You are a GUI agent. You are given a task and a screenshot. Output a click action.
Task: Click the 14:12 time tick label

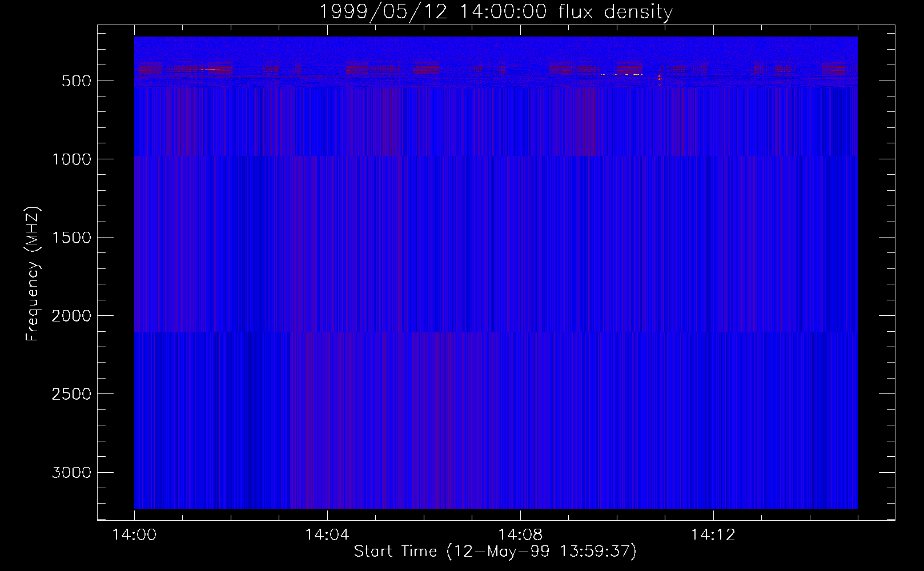point(713,535)
